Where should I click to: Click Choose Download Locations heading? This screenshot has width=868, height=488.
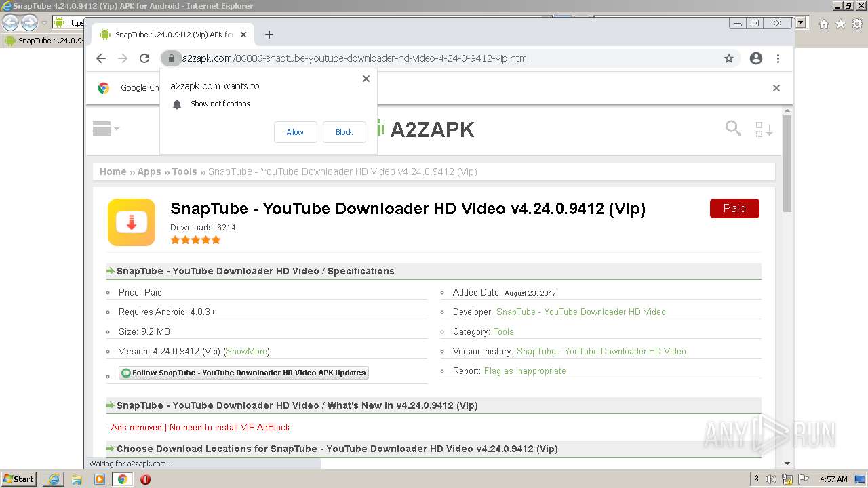coord(337,449)
